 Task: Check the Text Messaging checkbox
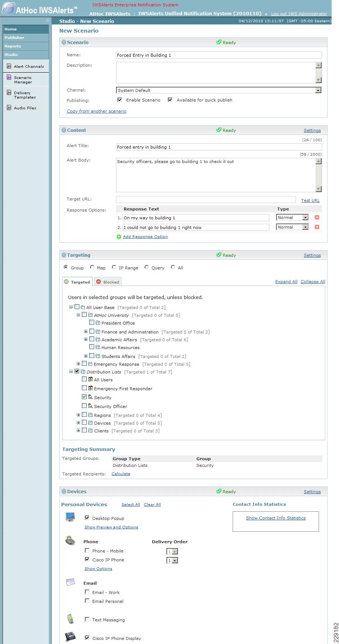pyautogui.click(x=87, y=619)
